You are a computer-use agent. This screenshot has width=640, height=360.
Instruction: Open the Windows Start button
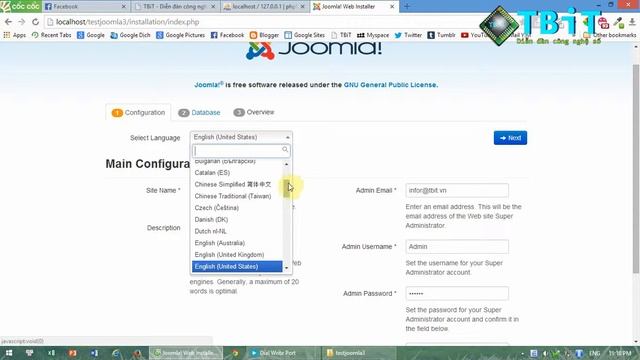tap(9, 353)
